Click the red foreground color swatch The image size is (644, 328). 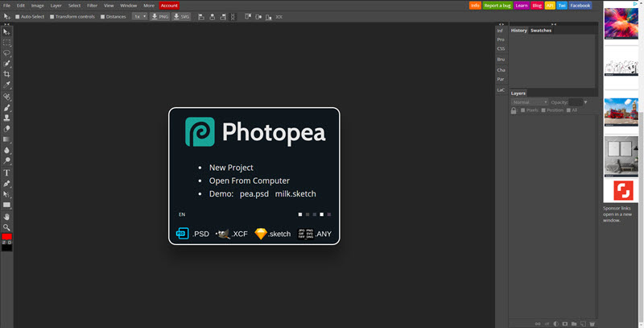pos(7,237)
